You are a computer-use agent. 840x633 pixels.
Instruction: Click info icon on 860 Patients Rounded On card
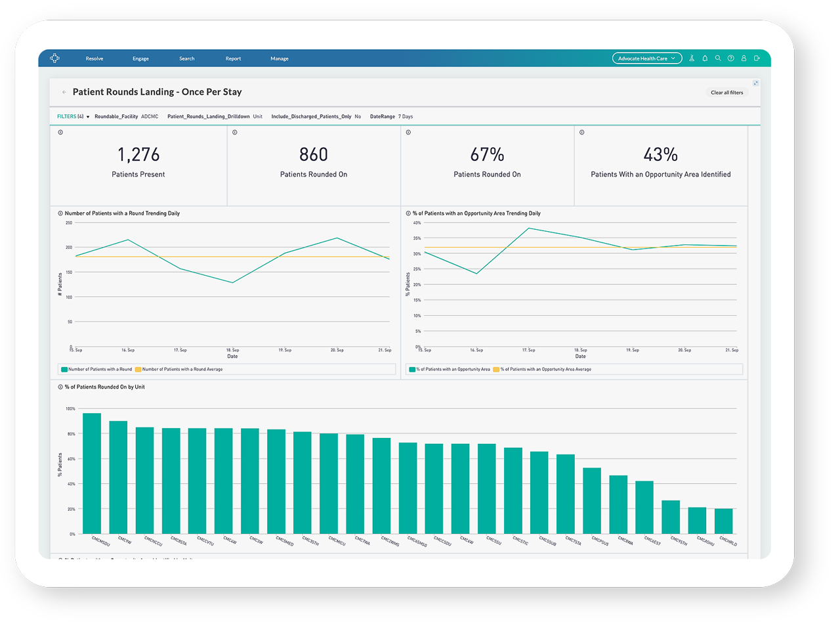pos(235,133)
